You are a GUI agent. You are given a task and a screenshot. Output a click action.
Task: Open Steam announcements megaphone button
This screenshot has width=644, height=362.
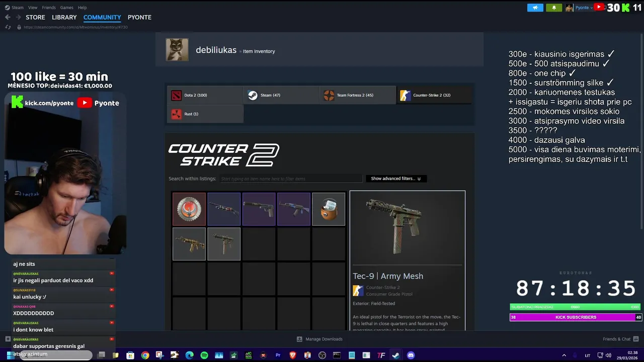pos(535,8)
